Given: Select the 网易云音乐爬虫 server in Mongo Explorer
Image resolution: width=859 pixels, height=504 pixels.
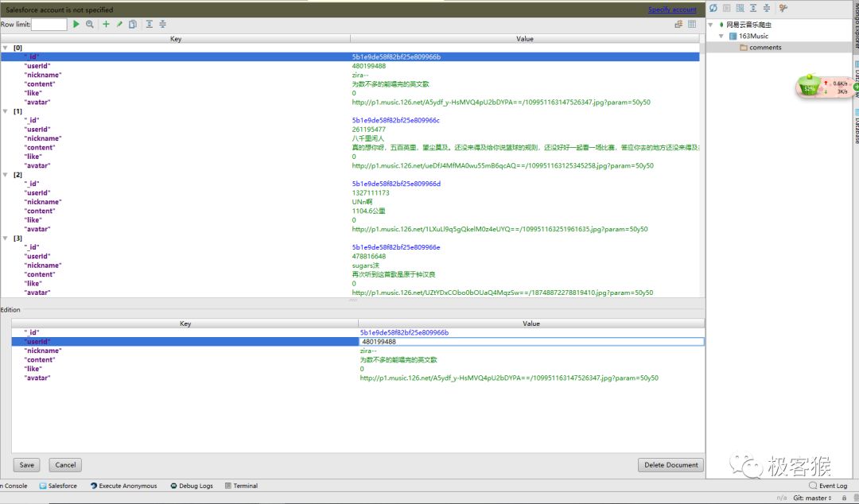Looking at the screenshot, I should tap(749, 25).
